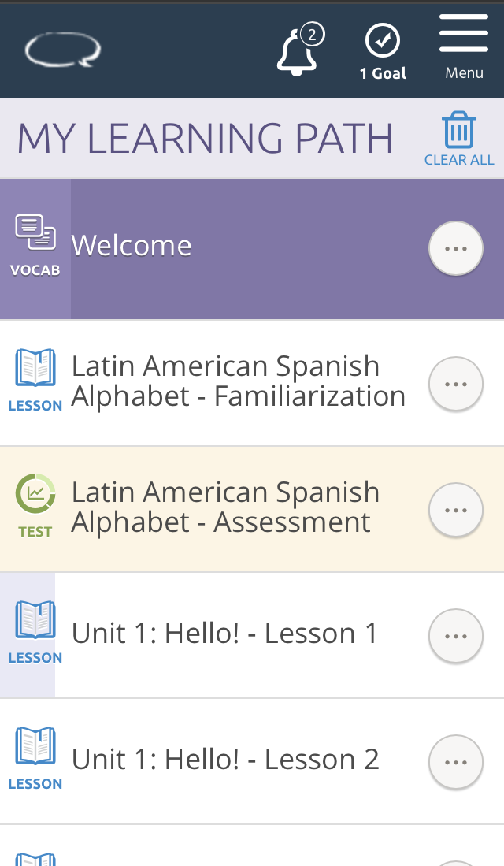
Task: Tap the 1 Goal checkmark icon
Action: pos(383,41)
